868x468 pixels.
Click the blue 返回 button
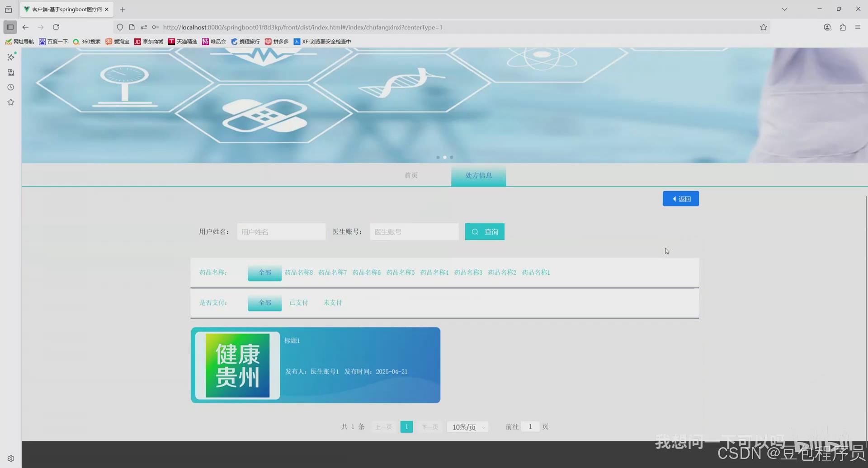[x=681, y=199]
